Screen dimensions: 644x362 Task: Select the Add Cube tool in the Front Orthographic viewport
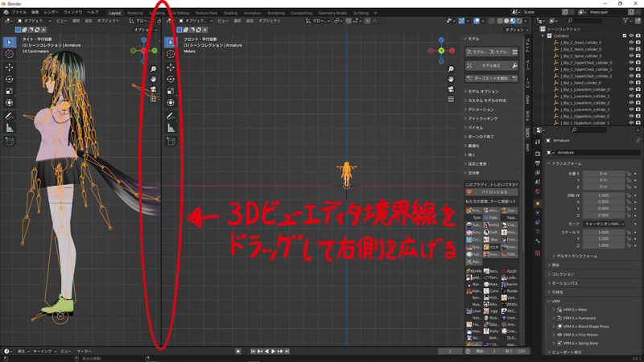(x=171, y=142)
